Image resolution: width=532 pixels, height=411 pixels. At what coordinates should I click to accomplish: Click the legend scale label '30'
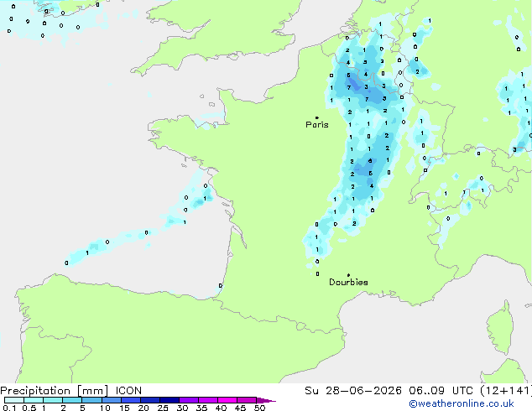click(x=182, y=408)
